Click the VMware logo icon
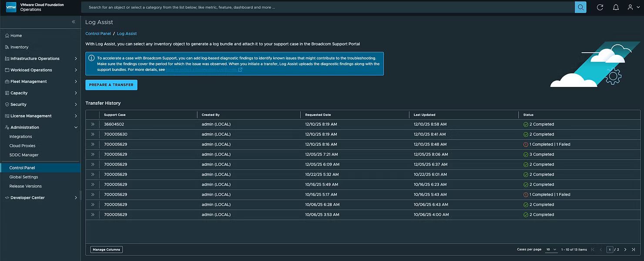Viewport: 644px width, 261px height. tap(11, 7)
